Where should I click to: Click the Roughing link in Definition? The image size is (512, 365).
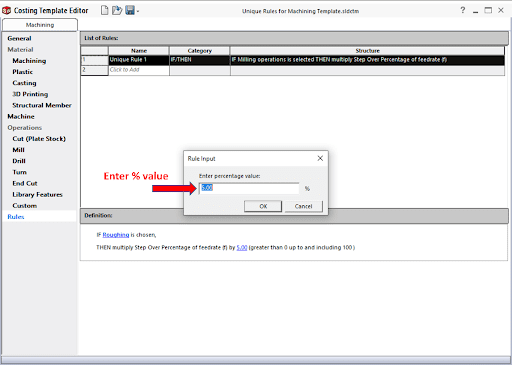click(x=116, y=235)
